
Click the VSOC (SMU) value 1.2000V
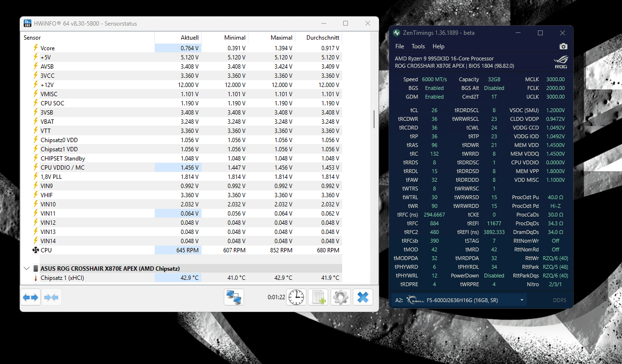555,110
